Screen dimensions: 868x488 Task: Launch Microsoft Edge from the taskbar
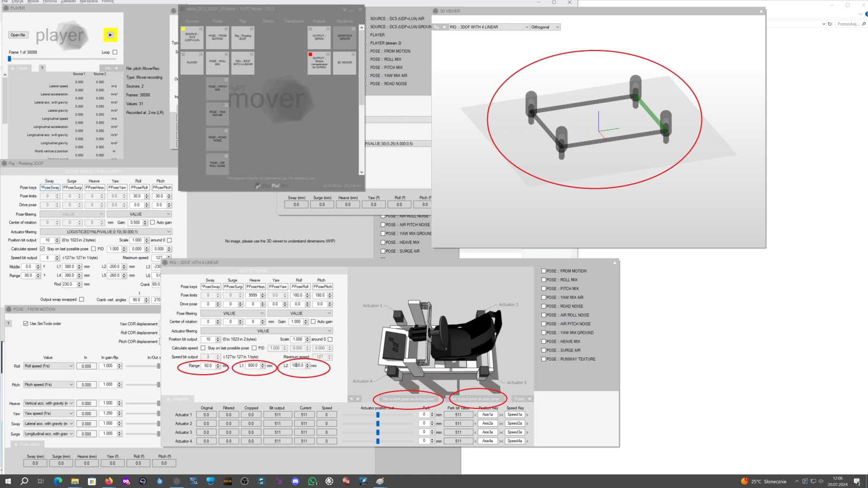pyautogui.click(x=58, y=481)
